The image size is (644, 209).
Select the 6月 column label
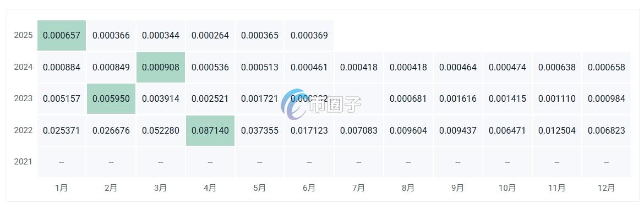pos(309,188)
